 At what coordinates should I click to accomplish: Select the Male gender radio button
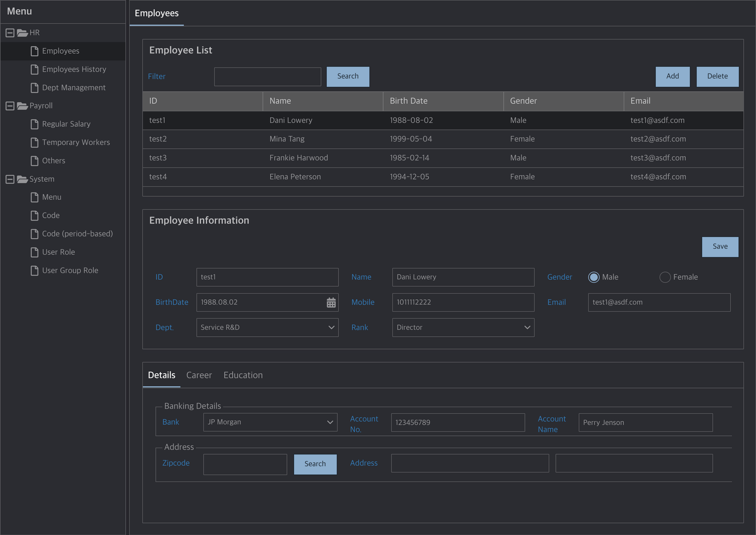(x=594, y=277)
